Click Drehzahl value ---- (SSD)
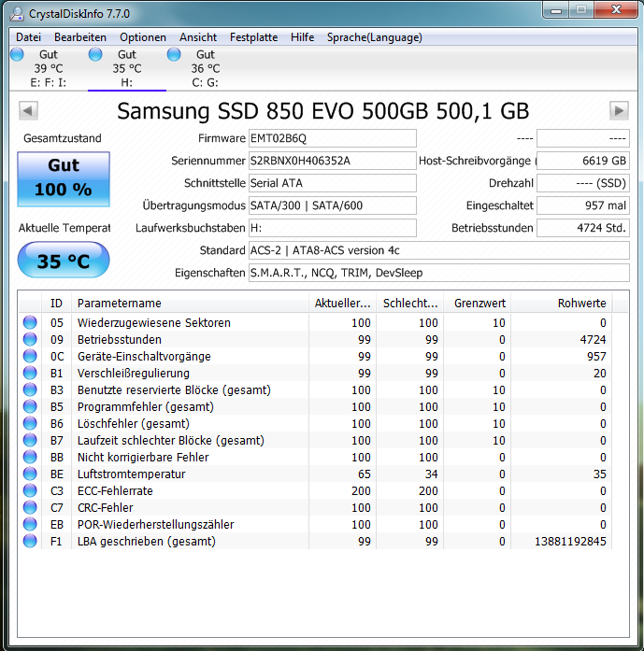 583,183
